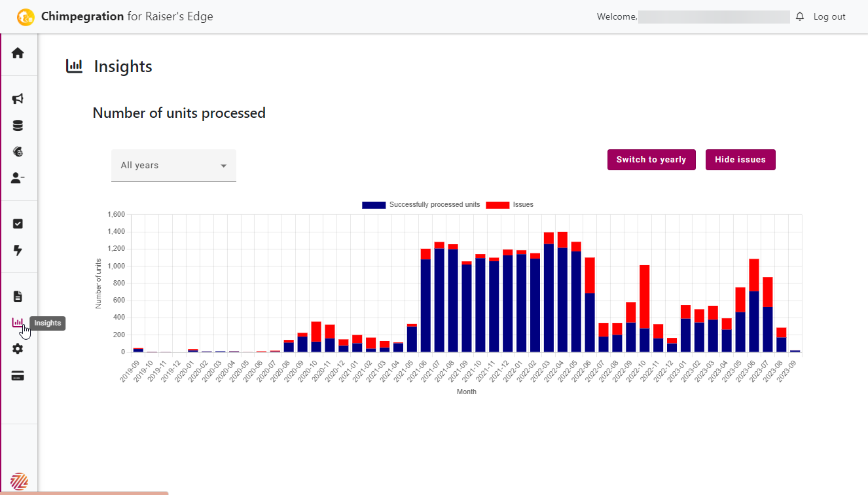Expand the All years dropdown
The height and width of the screenshot is (495, 868).
[173, 166]
